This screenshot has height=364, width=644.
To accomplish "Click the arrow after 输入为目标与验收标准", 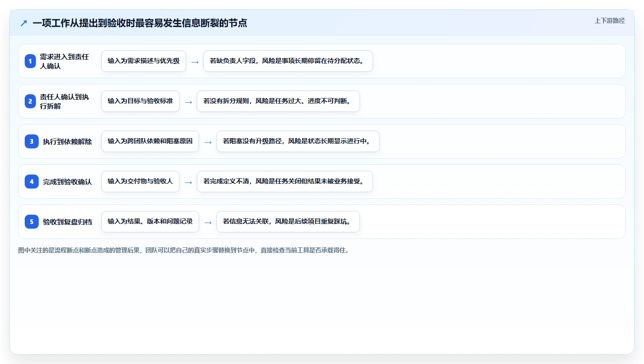I will click(188, 102).
